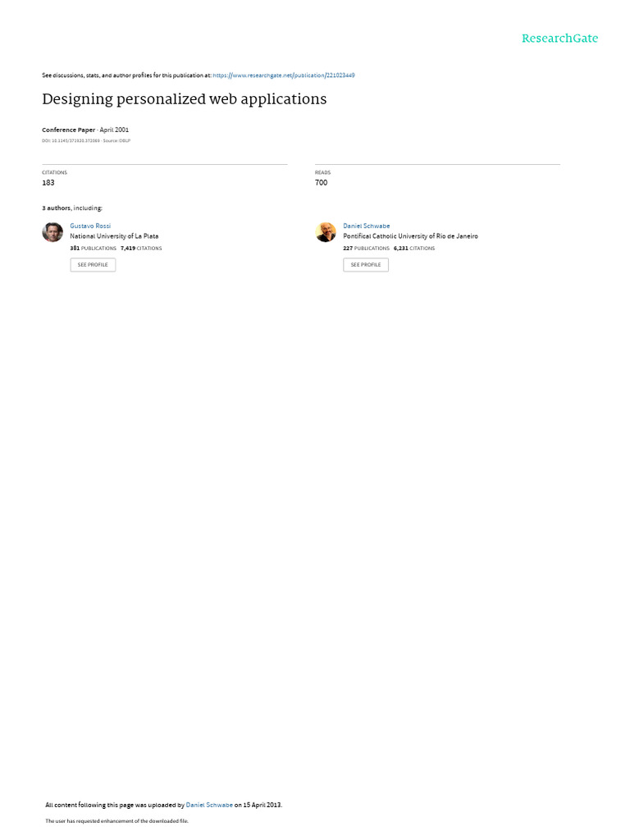Screen dimensions: 630x840
Task: Click SEE PROFILE under Gustavo Rossi
Action: click(x=93, y=265)
